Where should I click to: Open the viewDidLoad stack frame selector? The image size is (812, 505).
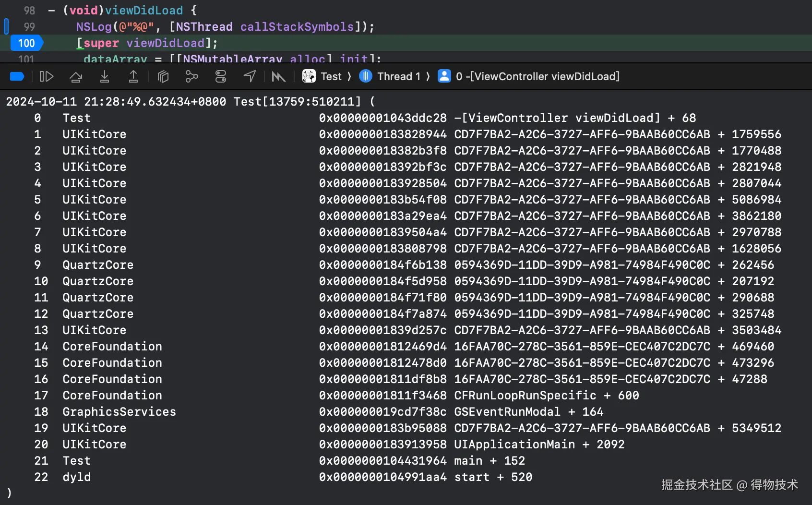537,76
